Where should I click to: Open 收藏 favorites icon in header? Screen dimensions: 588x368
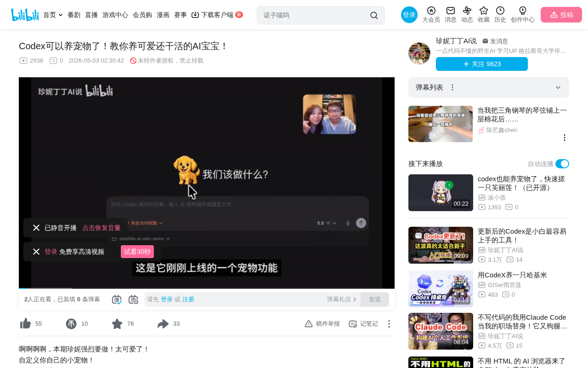tap(484, 15)
